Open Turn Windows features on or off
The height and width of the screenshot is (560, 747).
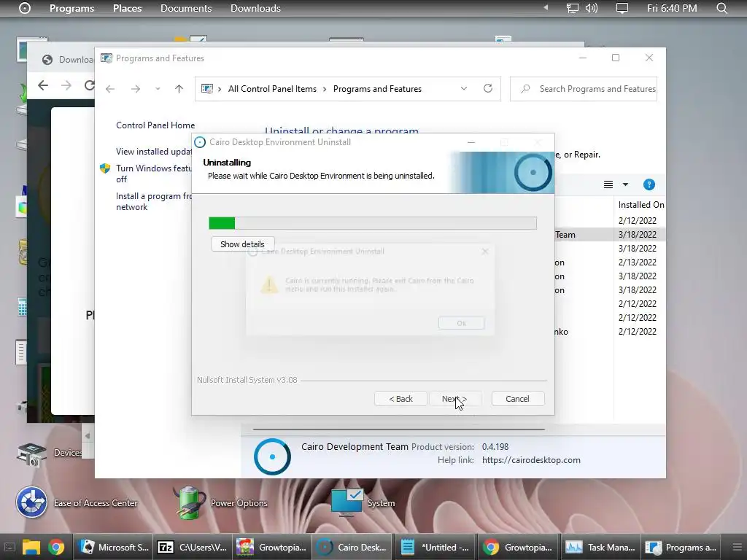153,174
